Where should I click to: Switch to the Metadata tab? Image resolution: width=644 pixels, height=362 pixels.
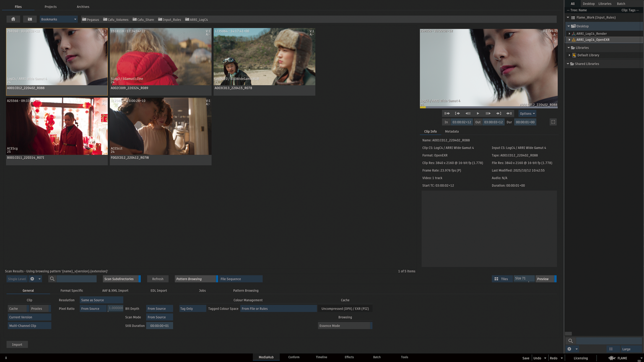pos(452,132)
